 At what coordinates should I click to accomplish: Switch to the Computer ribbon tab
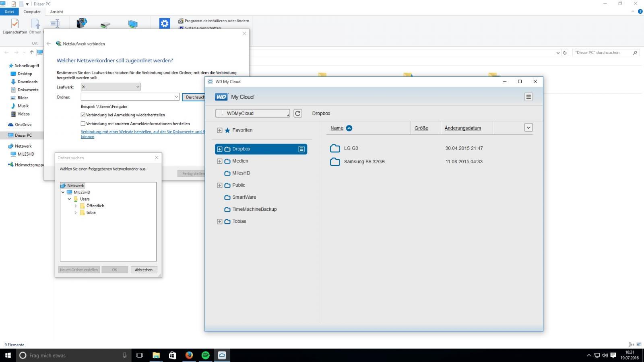pos(32,12)
